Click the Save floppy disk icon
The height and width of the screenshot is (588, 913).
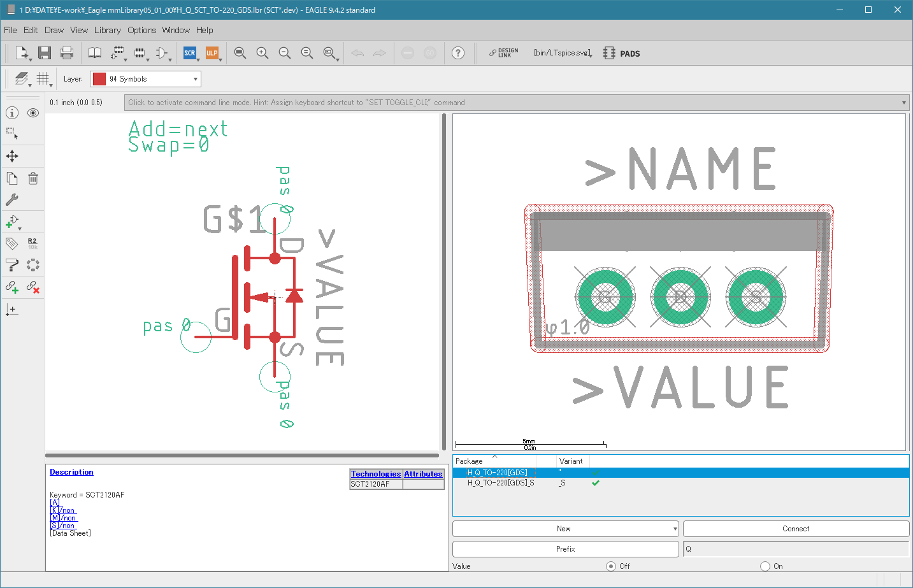pyautogui.click(x=44, y=53)
